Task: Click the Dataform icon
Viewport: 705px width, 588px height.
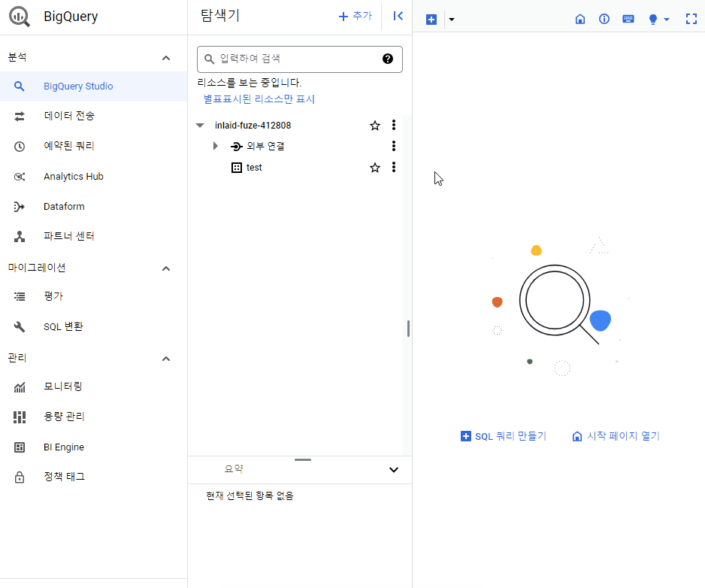Action: (x=20, y=207)
